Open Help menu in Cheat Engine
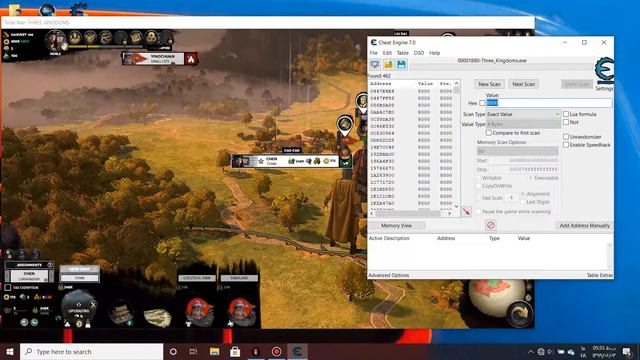Image resolution: width=640 pixels, height=360 pixels. coord(434,53)
